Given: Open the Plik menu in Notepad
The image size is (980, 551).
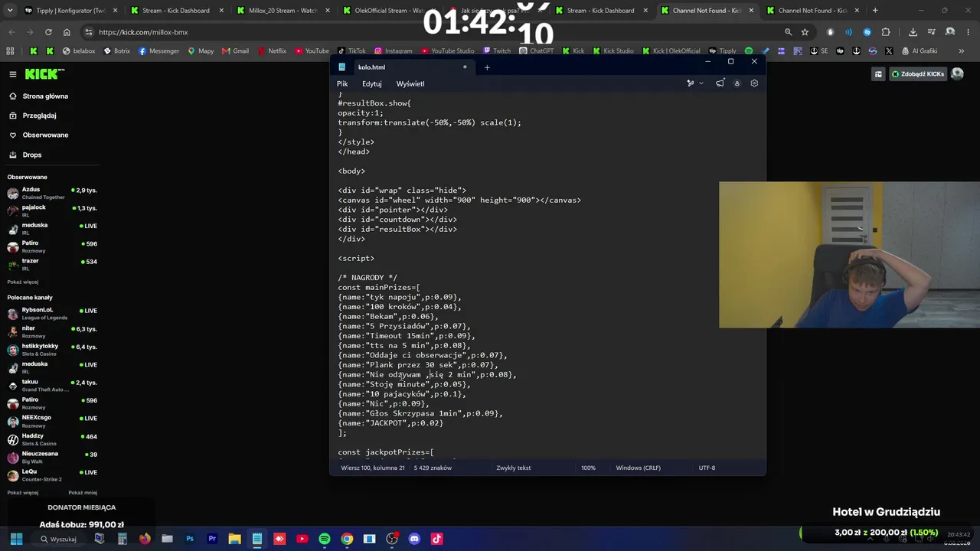Looking at the screenshot, I should coord(342,83).
